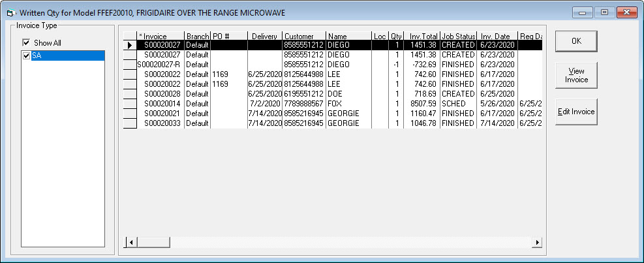Click the 1046.78 total cell
The height and width of the screenshot is (263, 644).
click(422, 123)
